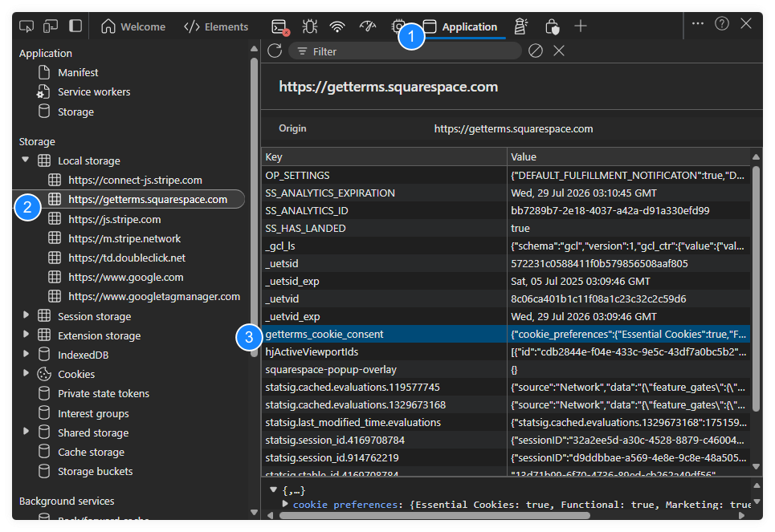Open the Sources bug icon
Image resolution: width=775 pixels, height=532 pixels.
(310, 26)
